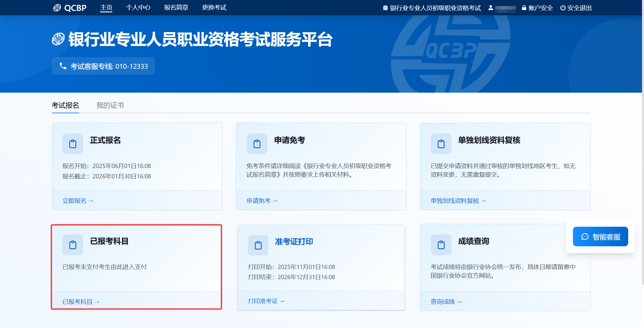Select 更换考试 in the navigation bar
This screenshot has width=644, height=328.
pyautogui.click(x=214, y=7)
